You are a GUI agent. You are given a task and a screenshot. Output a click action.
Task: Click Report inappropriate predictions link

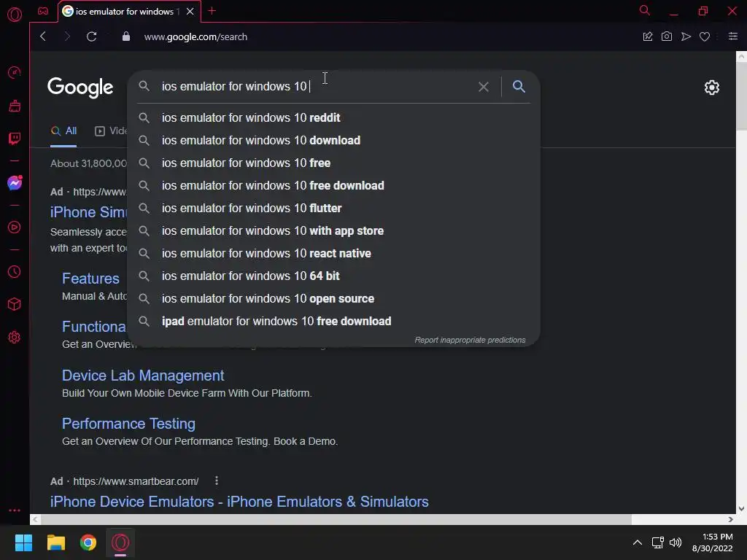click(470, 340)
